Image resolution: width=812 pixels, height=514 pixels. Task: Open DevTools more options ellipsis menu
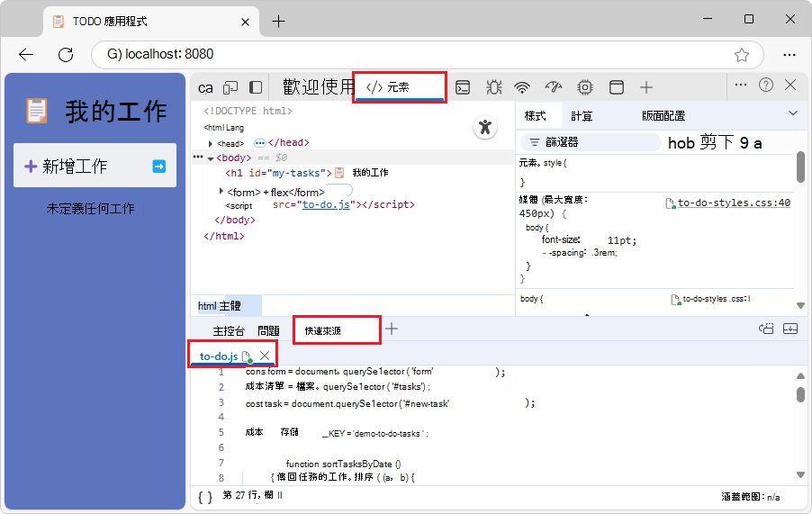pos(741,85)
